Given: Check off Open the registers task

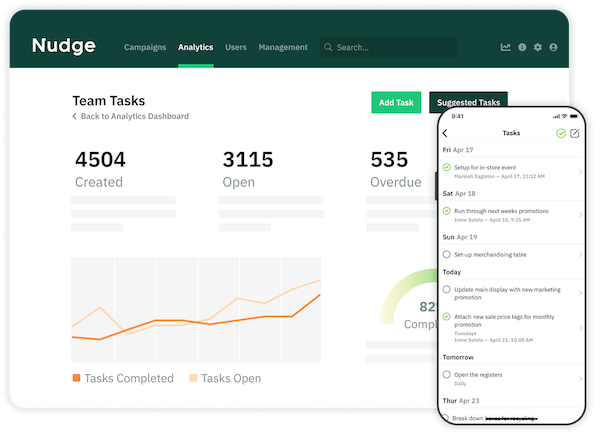Looking at the screenshot, I should point(447,375).
